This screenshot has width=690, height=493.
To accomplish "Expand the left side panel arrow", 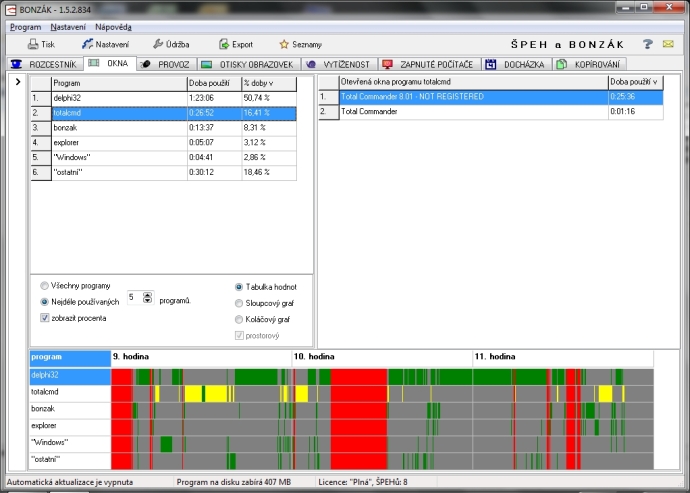I will tap(18, 81).
